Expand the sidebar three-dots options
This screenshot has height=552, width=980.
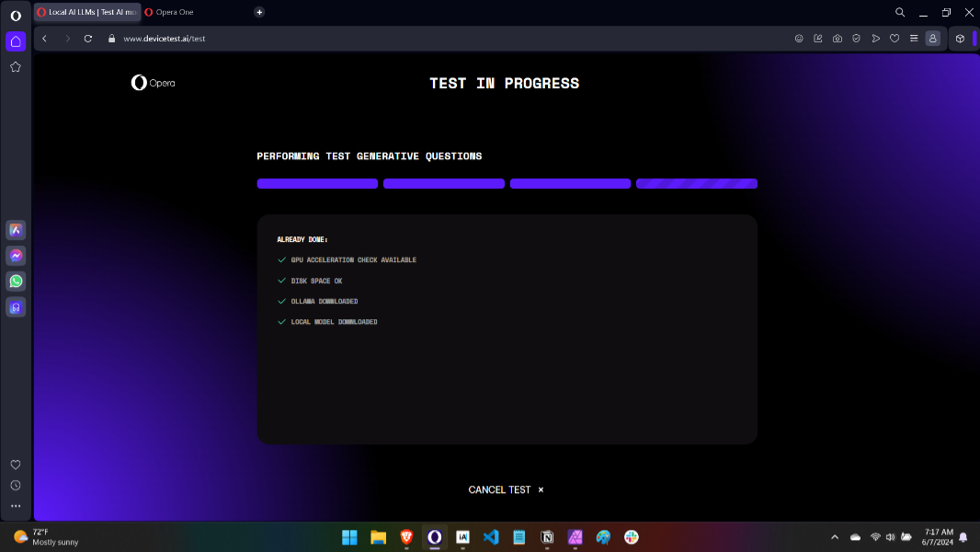(x=15, y=505)
